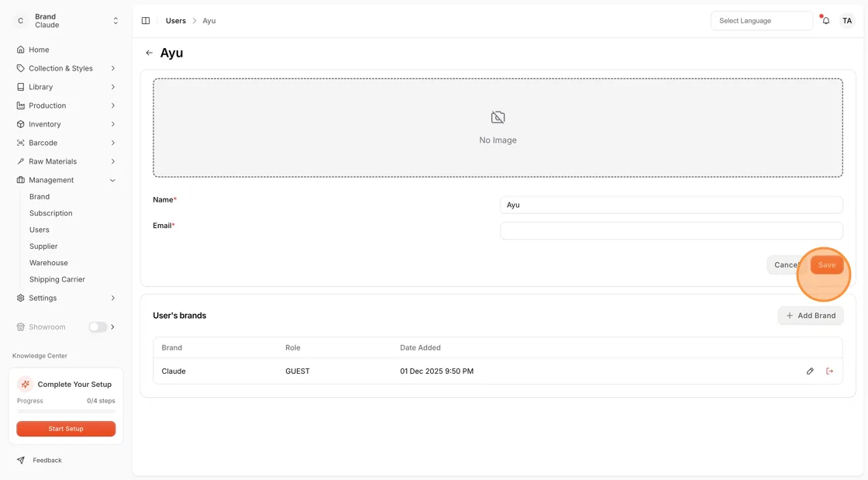
Task: Click the Cancel button
Action: tap(786, 264)
